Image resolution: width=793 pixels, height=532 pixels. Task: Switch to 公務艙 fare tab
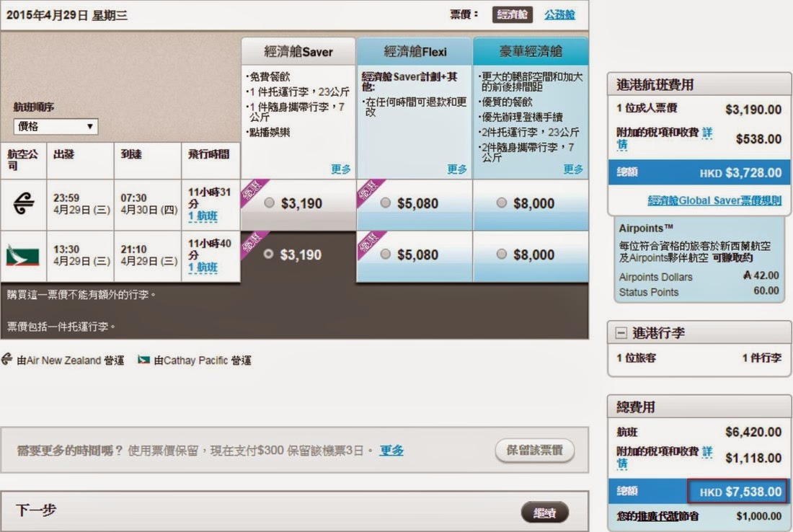pyautogui.click(x=559, y=14)
